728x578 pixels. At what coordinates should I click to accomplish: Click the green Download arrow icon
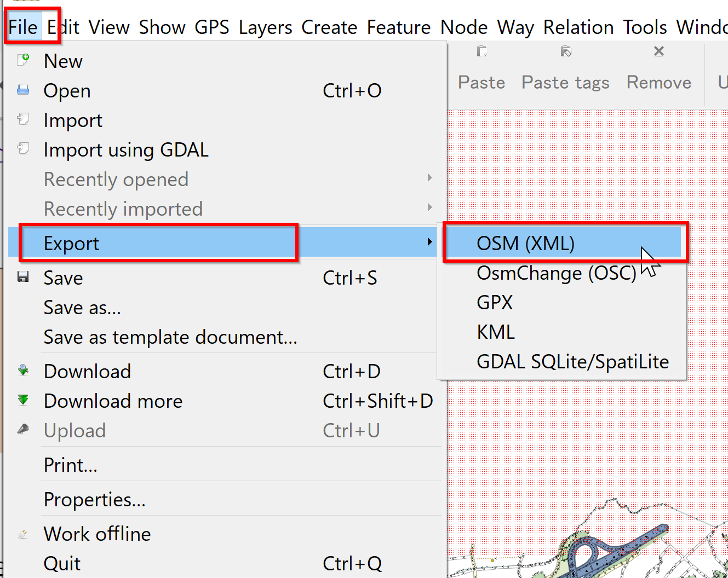pyautogui.click(x=23, y=371)
